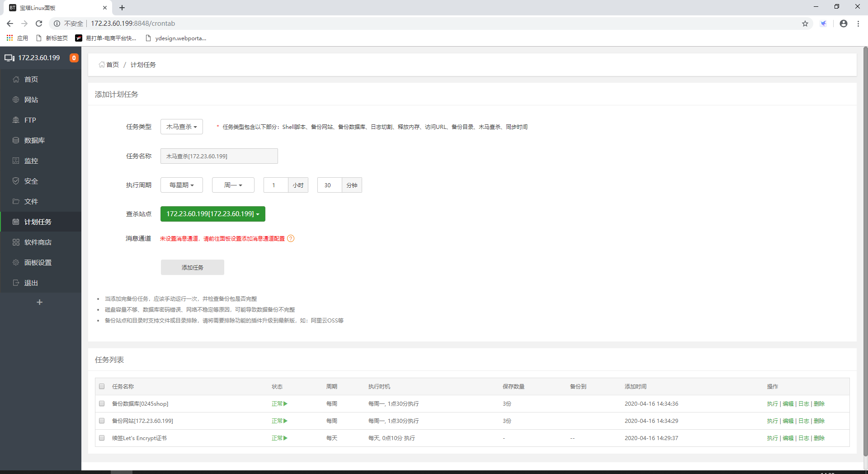The image size is (868, 474).
Task: Click 172.23.60.199 server title in sidebar
Action: pyautogui.click(x=39, y=58)
